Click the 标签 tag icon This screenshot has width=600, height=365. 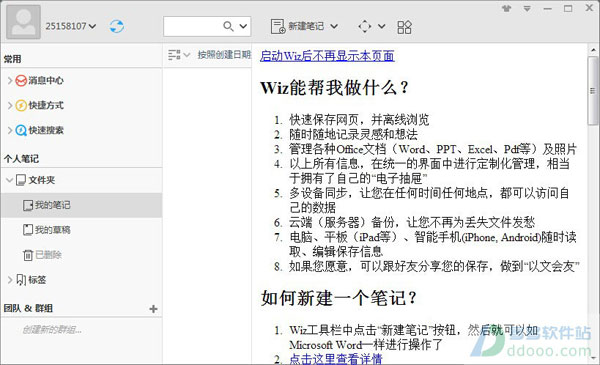click(21, 280)
